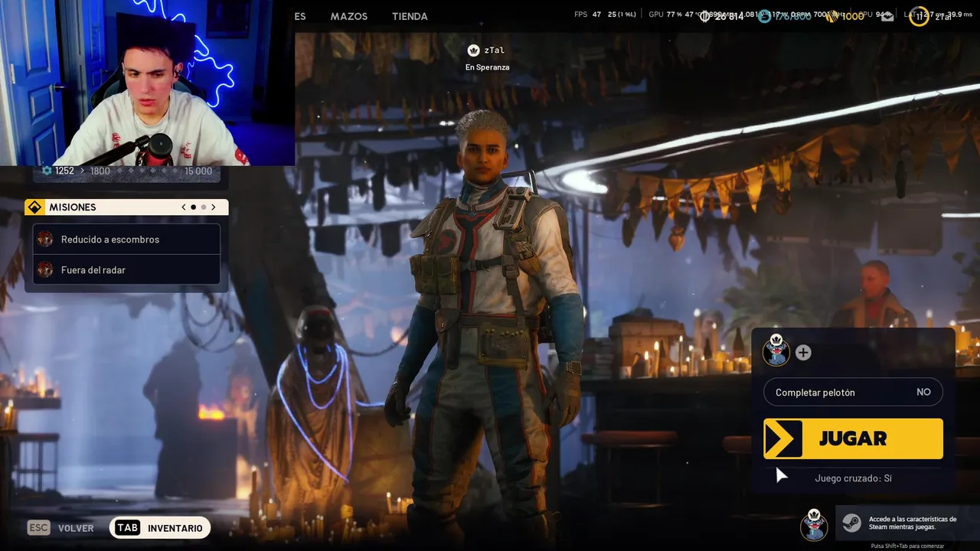The width and height of the screenshot is (980, 551).
Task: Click the Steam notification avatar
Action: coord(814,524)
